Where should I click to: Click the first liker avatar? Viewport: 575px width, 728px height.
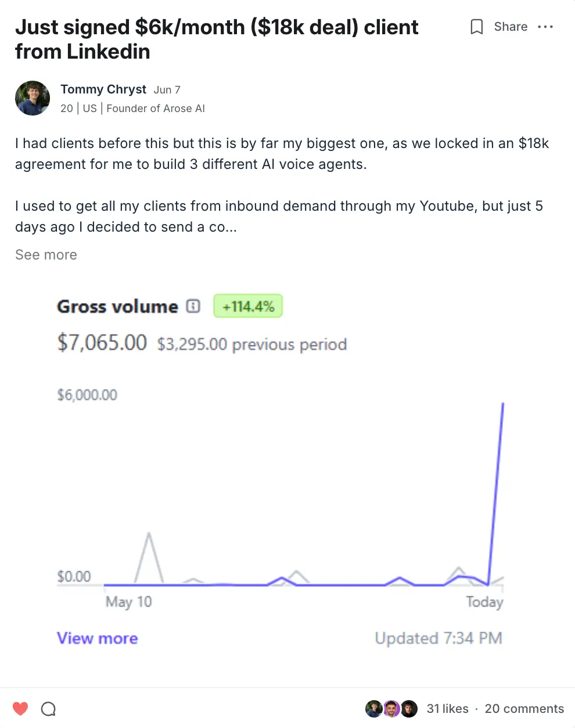(x=373, y=709)
